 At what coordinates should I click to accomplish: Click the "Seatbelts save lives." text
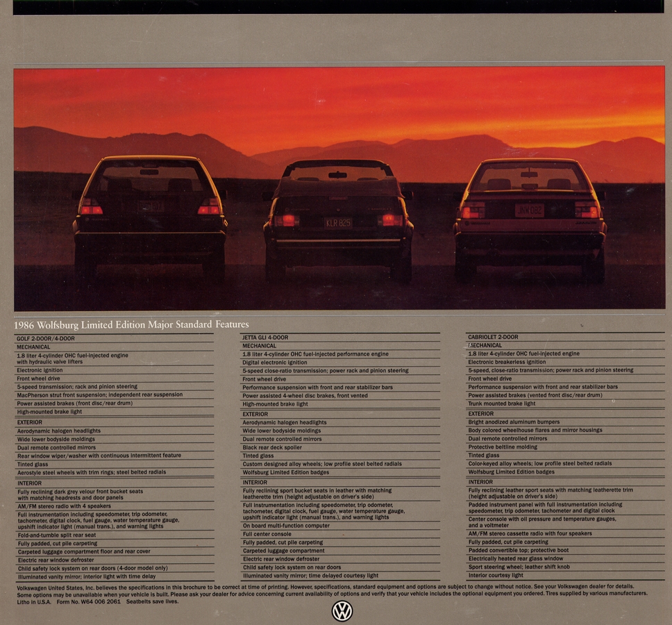tap(151, 601)
